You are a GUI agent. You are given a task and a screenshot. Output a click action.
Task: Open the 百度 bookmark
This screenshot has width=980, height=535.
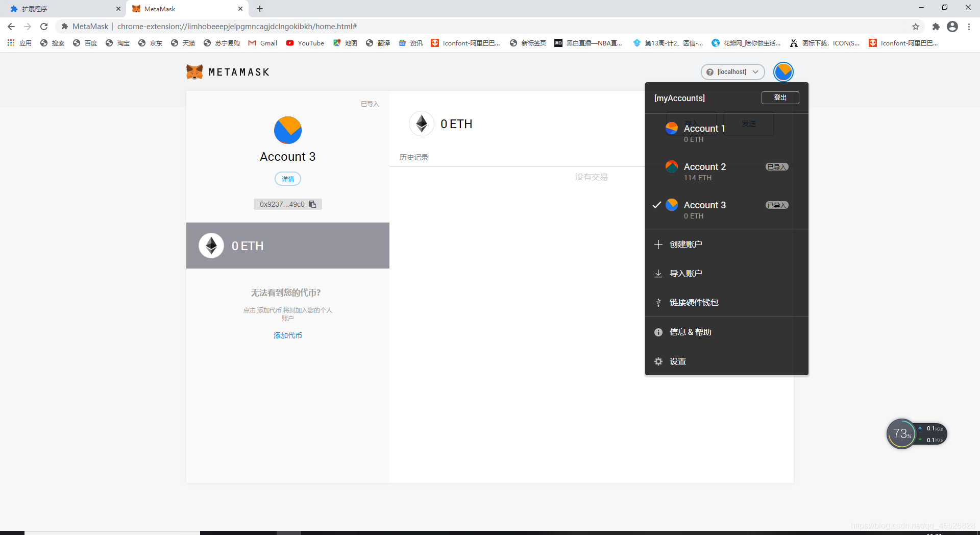(x=85, y=43)
